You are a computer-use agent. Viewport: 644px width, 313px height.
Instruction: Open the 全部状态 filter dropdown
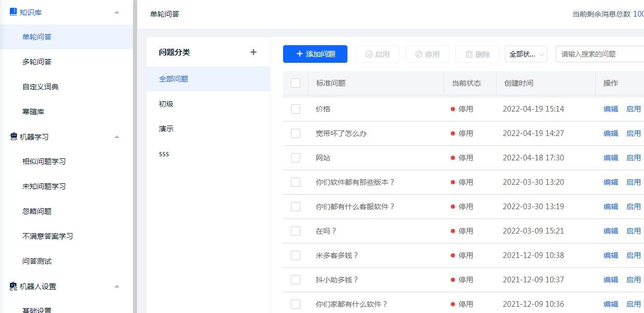(526, 54)
